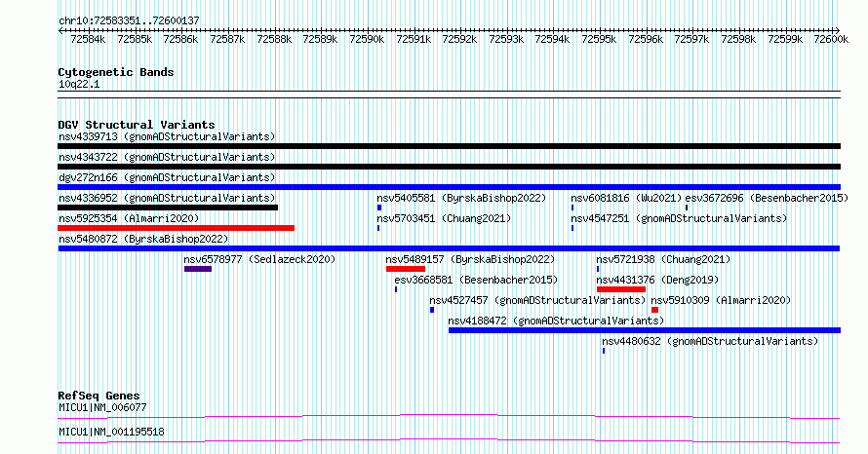Select the red nsv4431376 variant bar
Screen dimensions: 868x454
(x=621, y=289)
